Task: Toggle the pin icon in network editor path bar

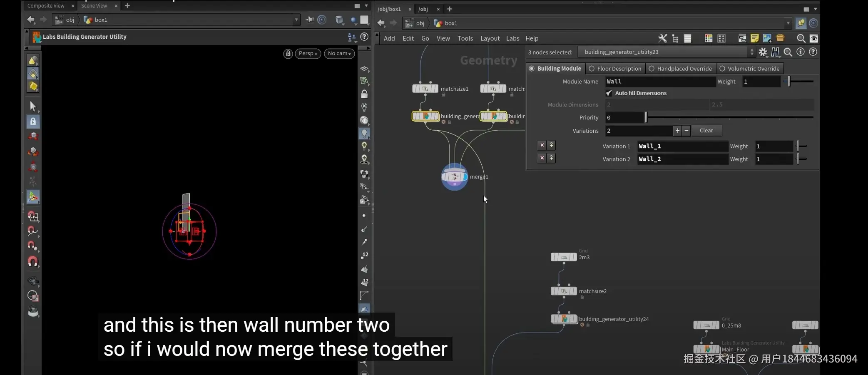Action: pos(801,23)
